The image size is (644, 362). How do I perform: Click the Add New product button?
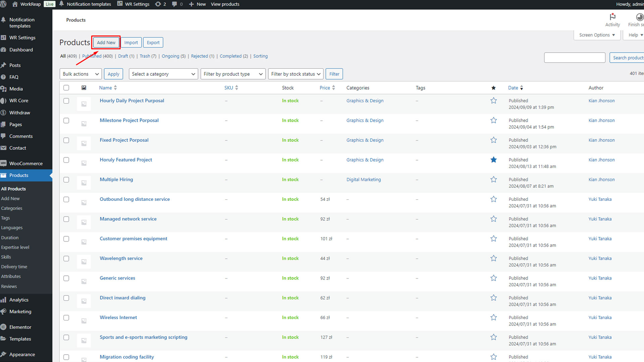point(106,43)
